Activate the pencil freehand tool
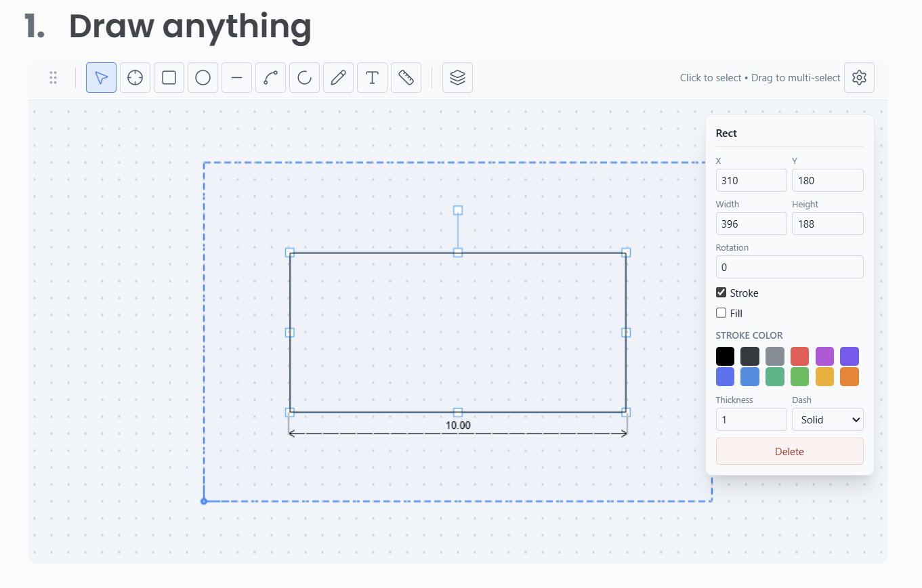922x588 pixels. (x=338, y=78)
